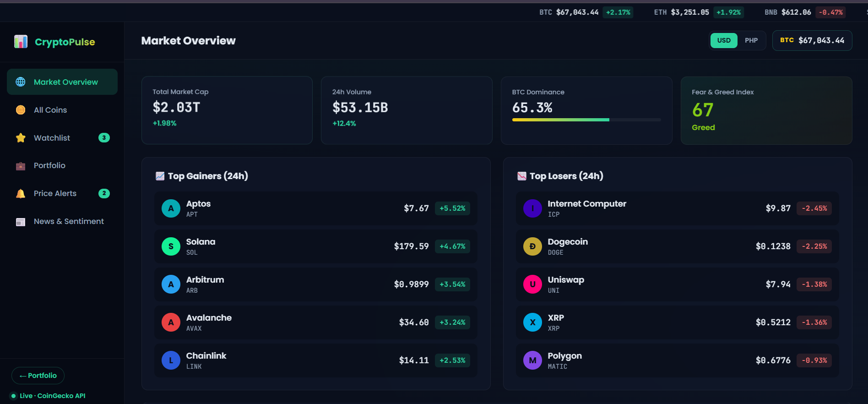Open News & Sentiment page
The width and height of the screenshot is (868, 404).
[62, 221]
